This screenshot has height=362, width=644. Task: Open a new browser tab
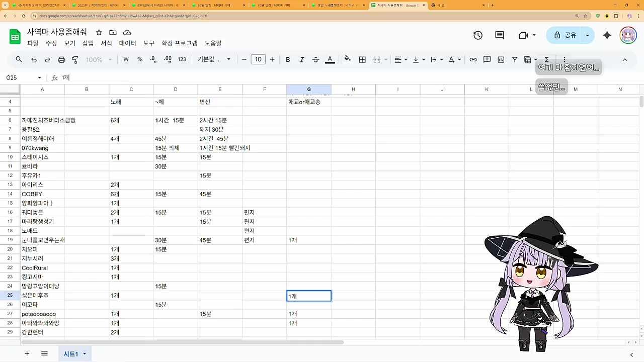(492, 5)
